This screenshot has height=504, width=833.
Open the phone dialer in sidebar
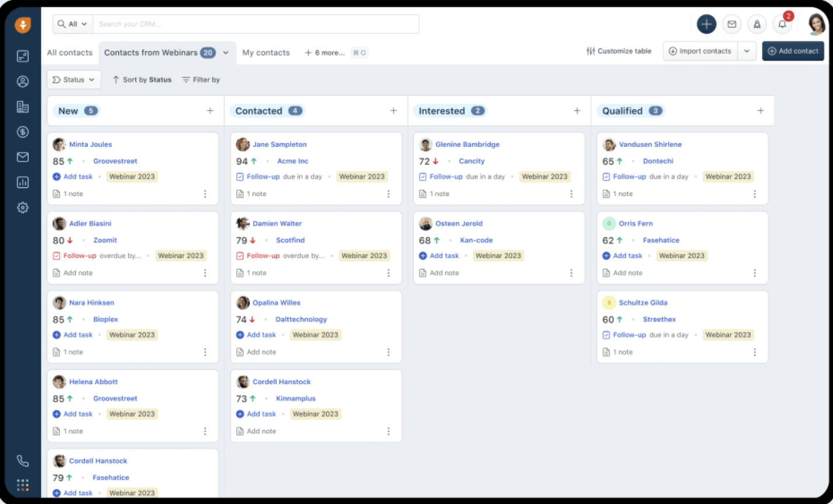click(x=23, y=461)
